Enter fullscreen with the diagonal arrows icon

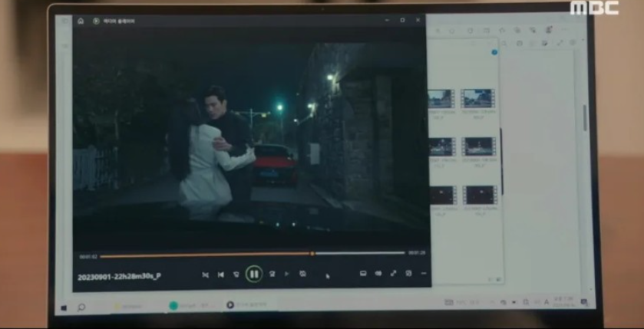click(394, 273)
